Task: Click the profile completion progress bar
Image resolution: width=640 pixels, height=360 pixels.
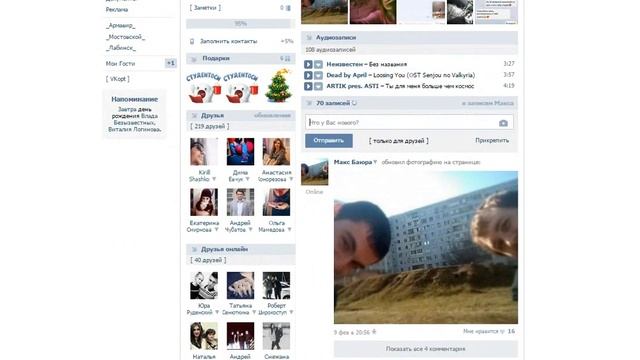Action: (x=240, y=24)
